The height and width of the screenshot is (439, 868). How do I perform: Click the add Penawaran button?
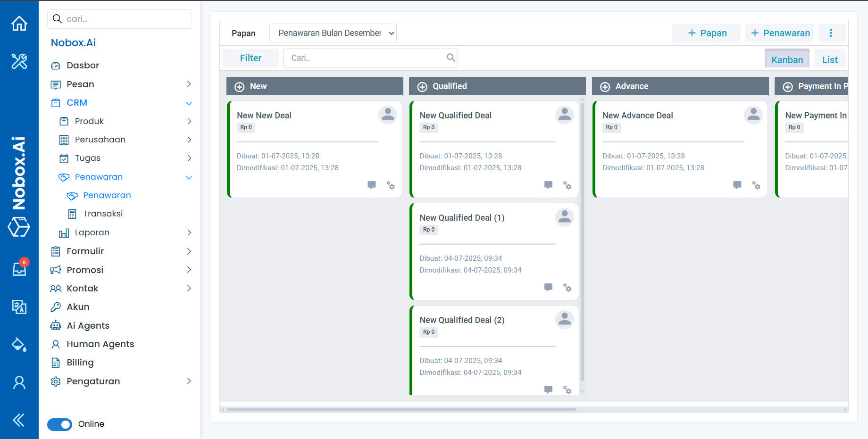pos(780,33)
